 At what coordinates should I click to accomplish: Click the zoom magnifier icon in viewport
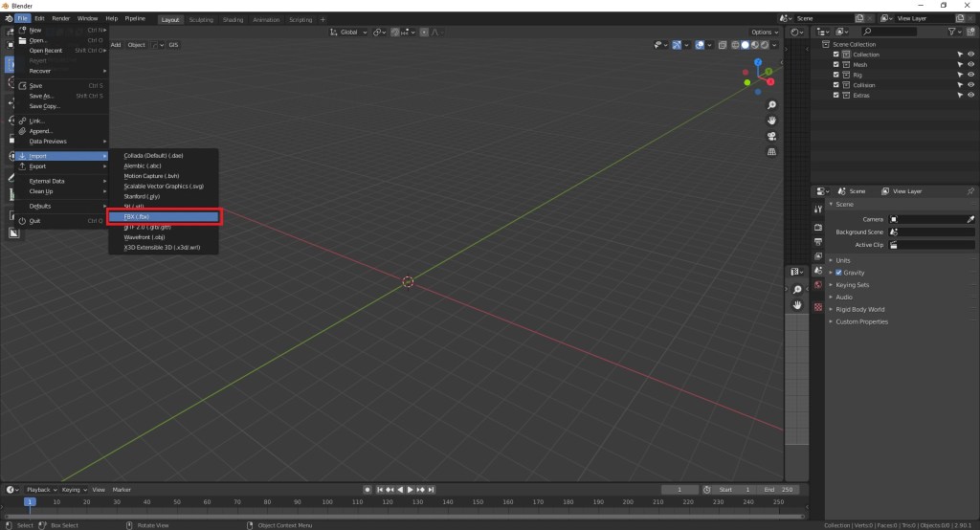771,105
